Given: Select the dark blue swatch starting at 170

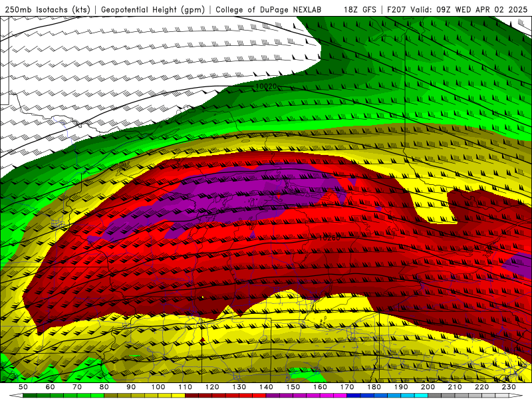Looking at the screenshot, I should [354, 396].
